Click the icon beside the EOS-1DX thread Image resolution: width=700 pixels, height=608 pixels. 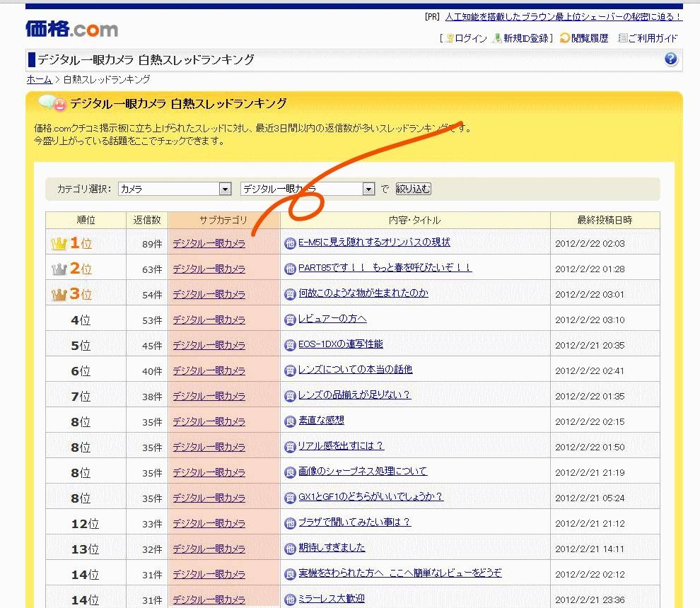point(290,345)
